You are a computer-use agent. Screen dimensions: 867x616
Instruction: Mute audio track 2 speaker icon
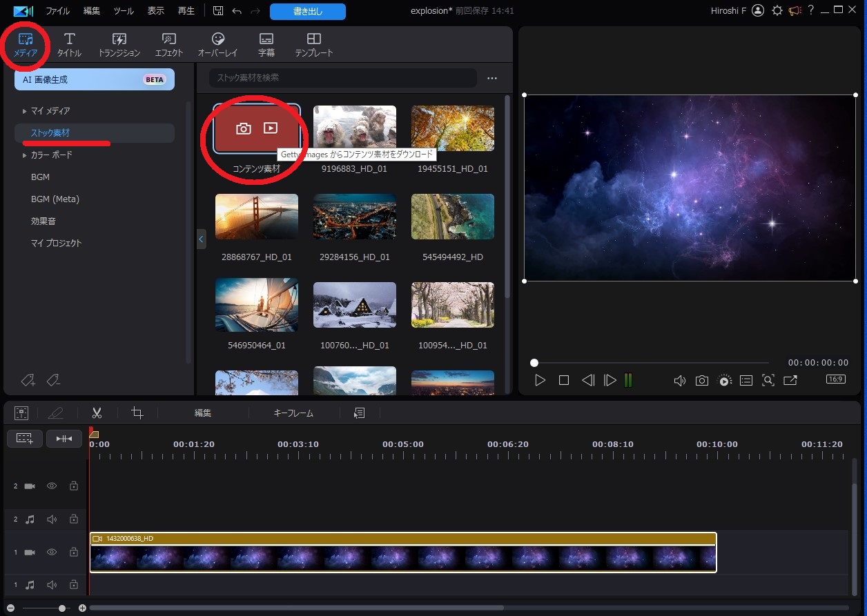pos(52,519)
